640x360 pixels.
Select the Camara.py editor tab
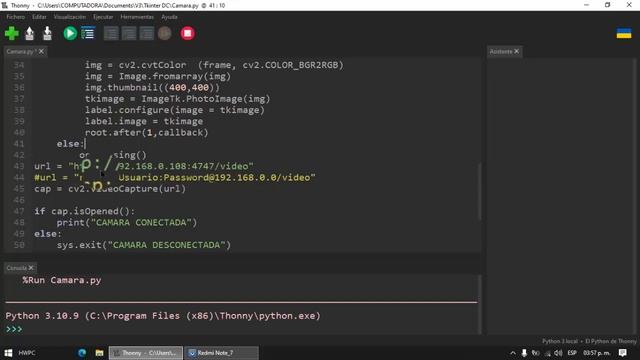(x=21, y=51)
